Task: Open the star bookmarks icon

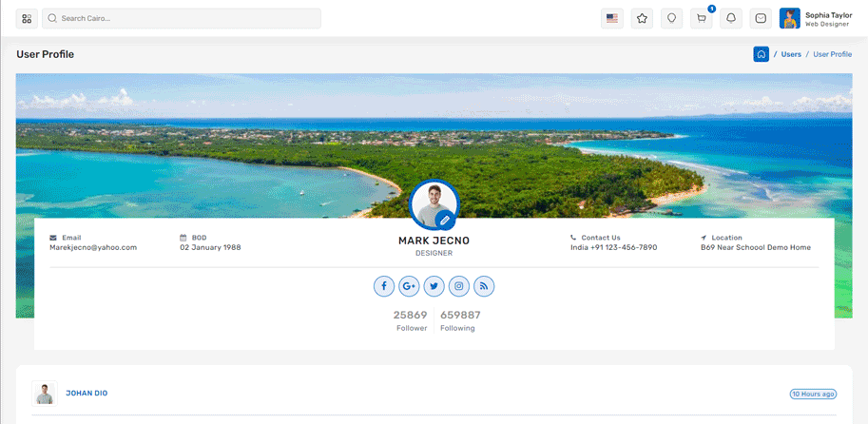Action: (642, 18)
